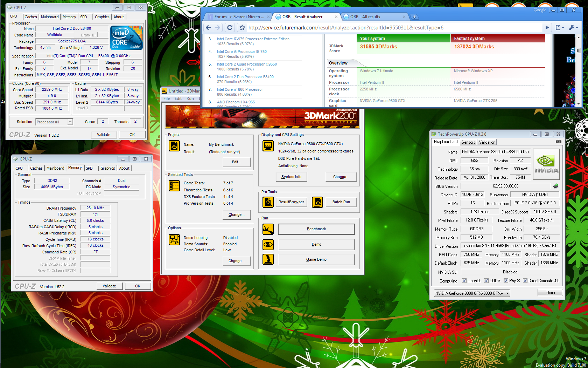588x368 pixels.
Task: Click OK in the lower CPU-Z window
Action: [138, 286]
